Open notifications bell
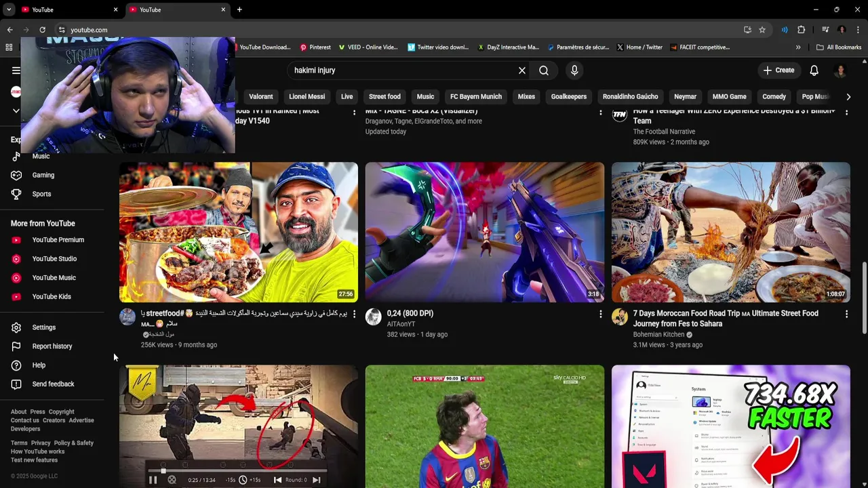Screen dimensions: 868x488 [x=814, y=70]
